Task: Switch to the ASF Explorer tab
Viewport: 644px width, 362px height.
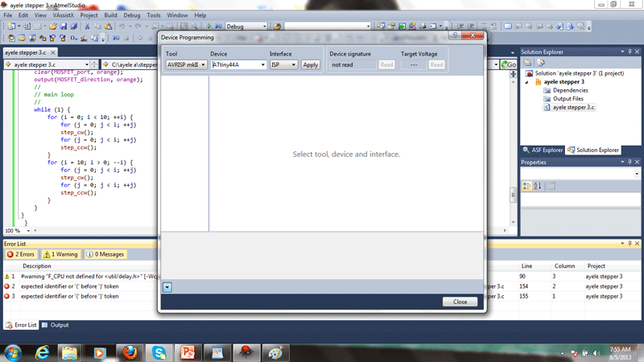Action: pos(543,150)
